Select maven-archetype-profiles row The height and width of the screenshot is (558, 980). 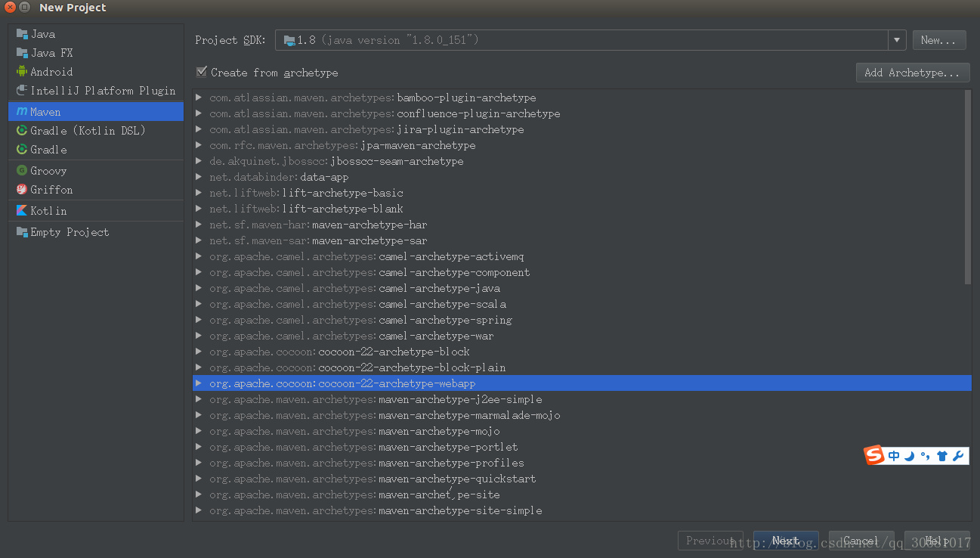582,463
